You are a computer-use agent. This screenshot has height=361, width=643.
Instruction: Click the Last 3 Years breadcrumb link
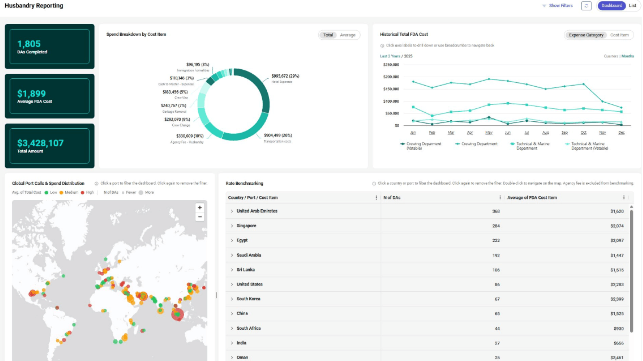coord(390,56)
